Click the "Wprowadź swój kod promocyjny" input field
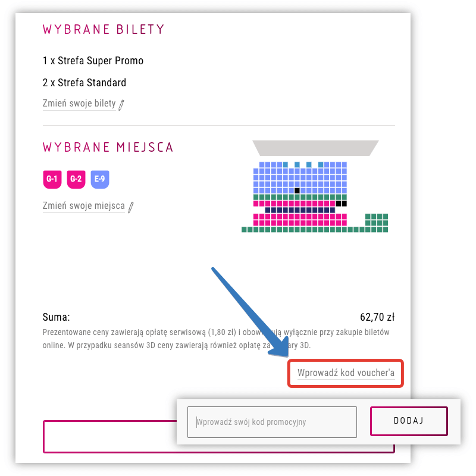The height and width of the screenshot is (476, 476). click(x=272, y=421)
